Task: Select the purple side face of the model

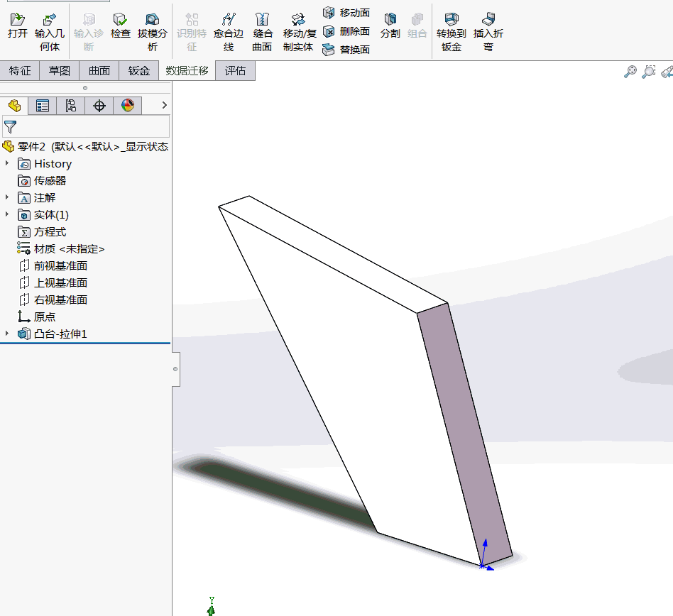Action: [466, 434]
